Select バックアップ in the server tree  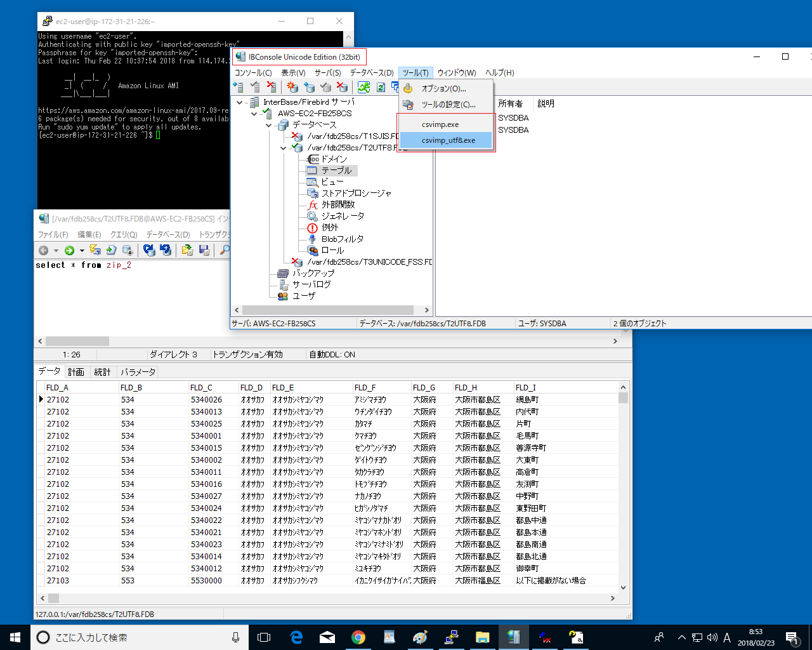point(313,274)
